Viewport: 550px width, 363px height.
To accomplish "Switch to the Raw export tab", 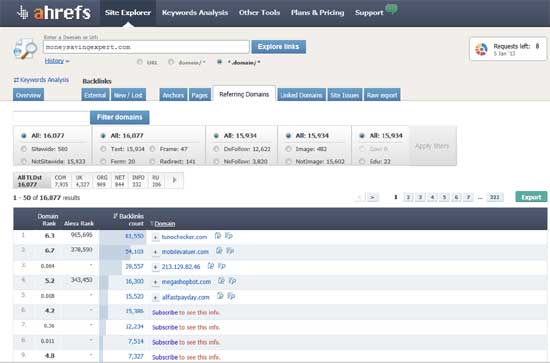I will [382, 95].
